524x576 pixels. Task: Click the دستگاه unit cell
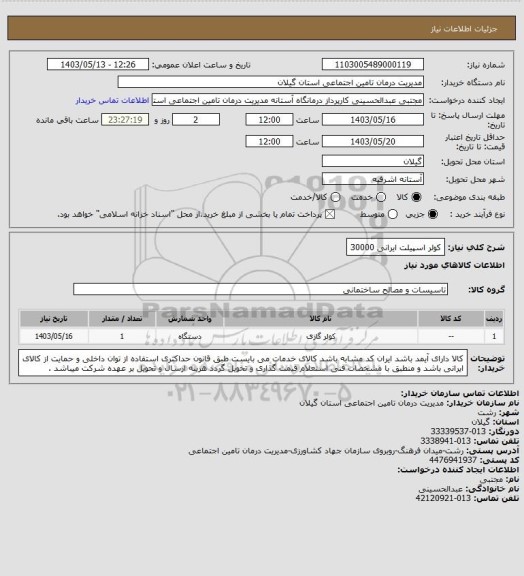pos(190,336)
